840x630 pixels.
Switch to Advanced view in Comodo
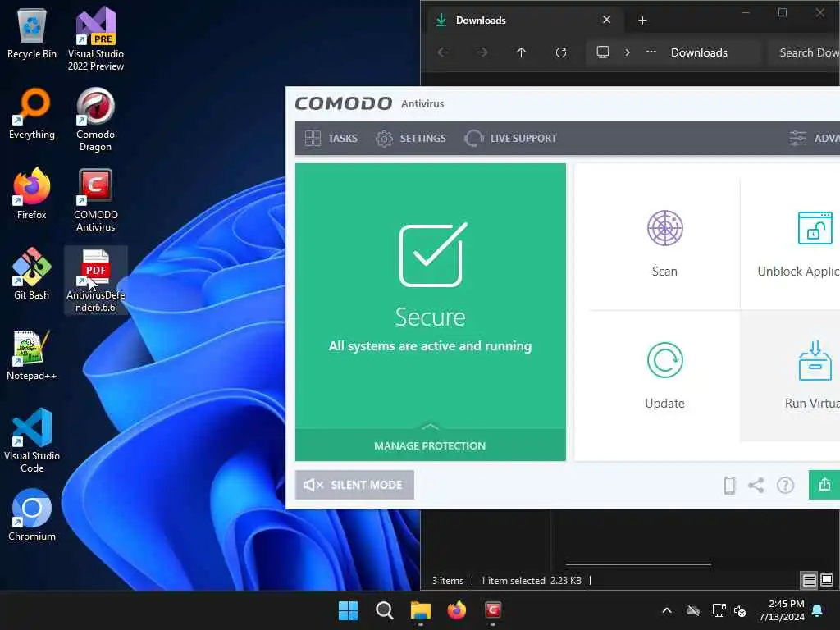(x=815, y=138)
